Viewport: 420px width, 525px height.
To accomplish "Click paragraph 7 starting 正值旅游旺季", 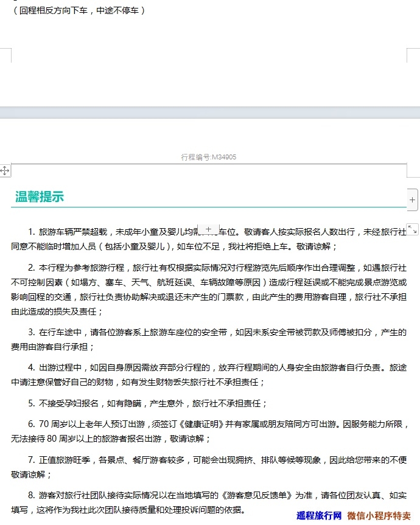I will 217,460.
